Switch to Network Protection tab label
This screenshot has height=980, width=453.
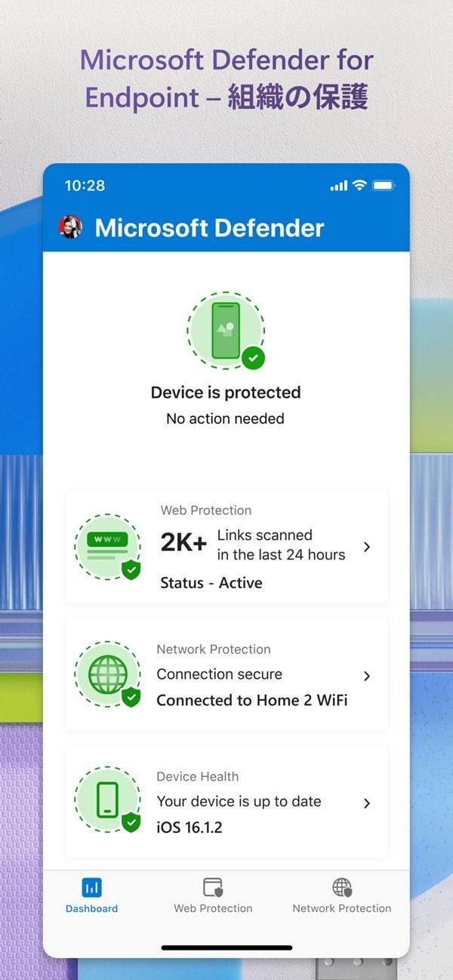(342, 908)
